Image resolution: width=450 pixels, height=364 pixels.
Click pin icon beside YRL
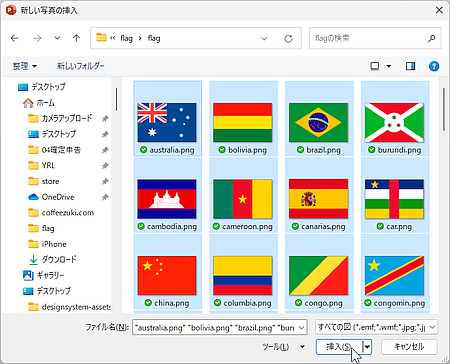(105, 165)
